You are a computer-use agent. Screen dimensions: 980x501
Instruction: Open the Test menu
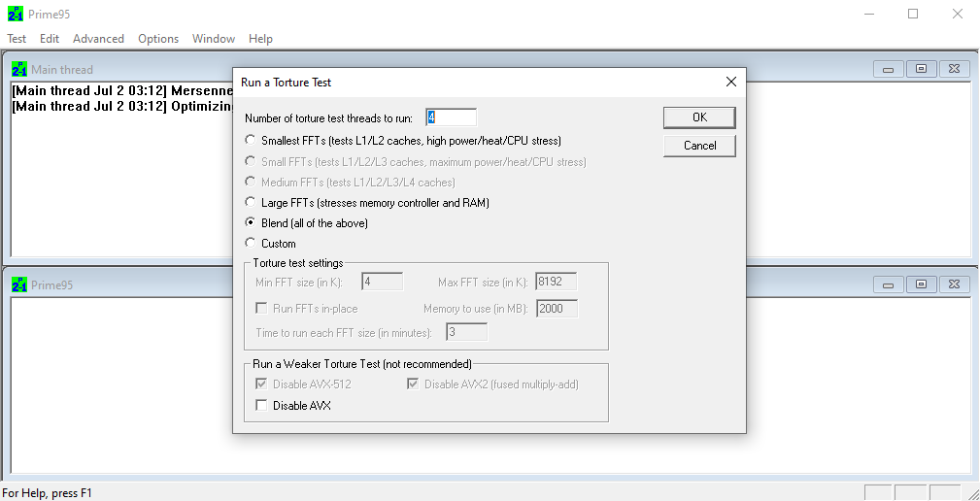pyautogui.click(x=17, y=39)
